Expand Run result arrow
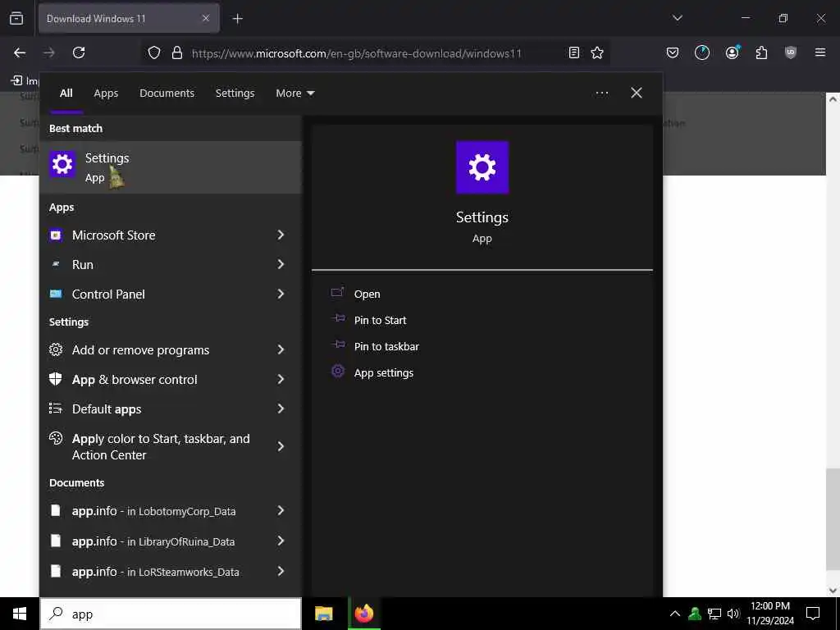 pos(281,265)
